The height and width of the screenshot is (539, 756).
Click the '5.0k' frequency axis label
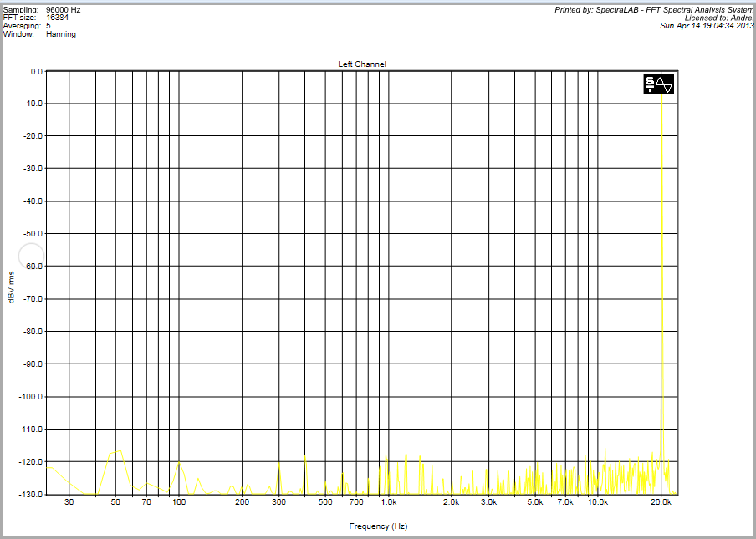(535, 502)
